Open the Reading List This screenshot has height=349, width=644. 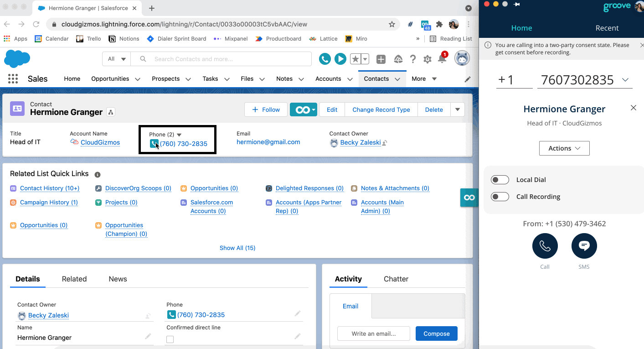coord(451,39)
